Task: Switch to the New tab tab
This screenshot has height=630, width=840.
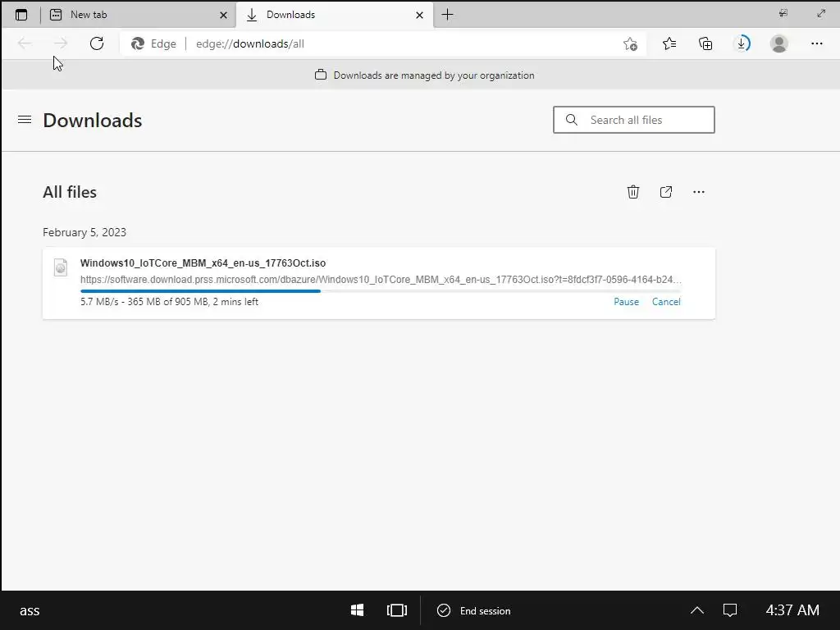Action: coord(138,15)
